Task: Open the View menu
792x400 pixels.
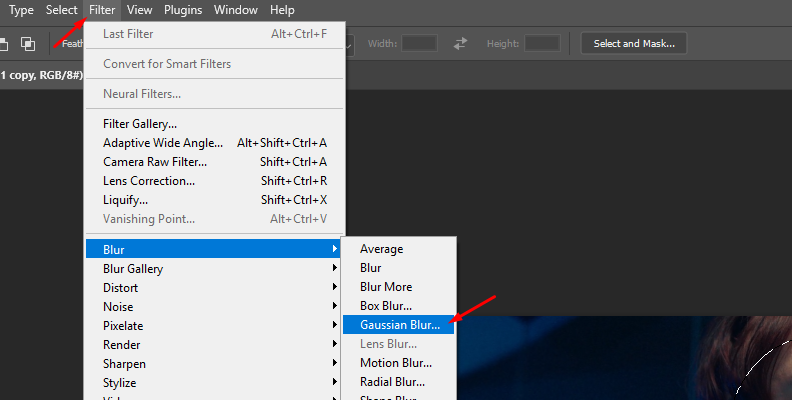Action: [x=140, y=10]
